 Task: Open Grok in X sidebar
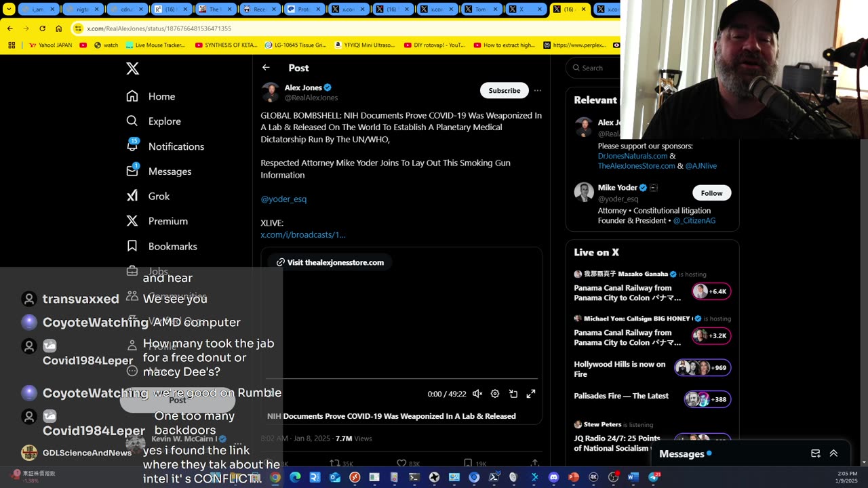148,196
